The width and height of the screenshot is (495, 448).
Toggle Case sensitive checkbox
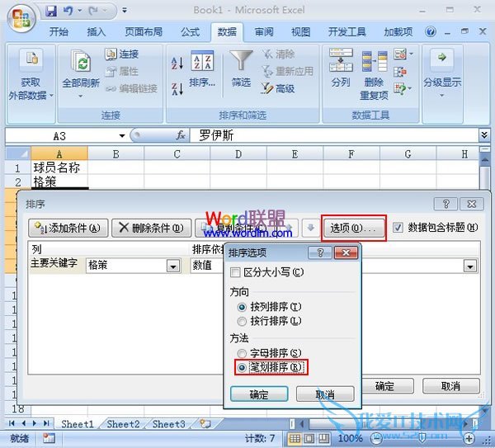(x=235, y=272)
